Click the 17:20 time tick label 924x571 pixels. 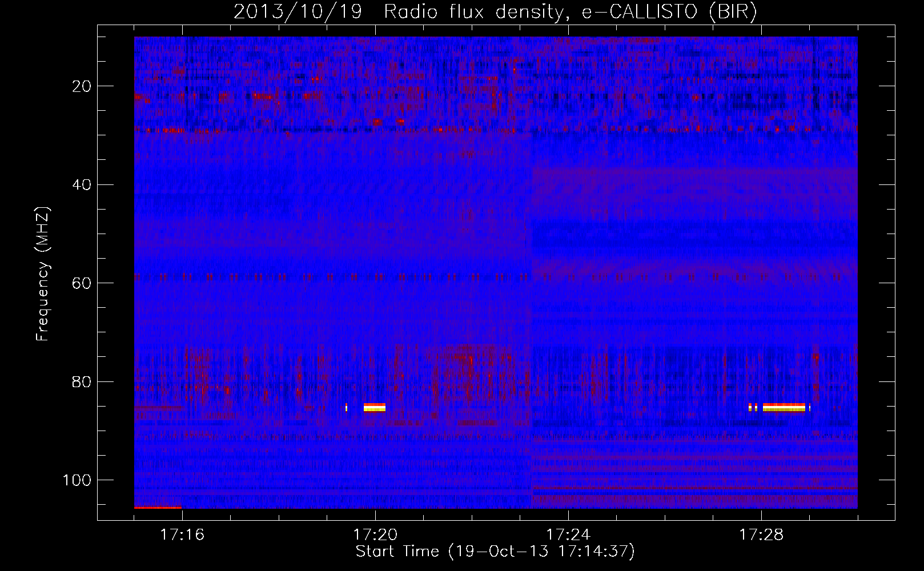pos(375,534)
